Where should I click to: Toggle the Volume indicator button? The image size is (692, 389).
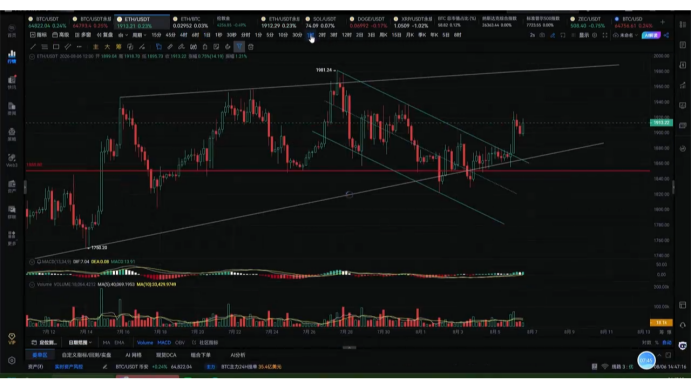145,343
